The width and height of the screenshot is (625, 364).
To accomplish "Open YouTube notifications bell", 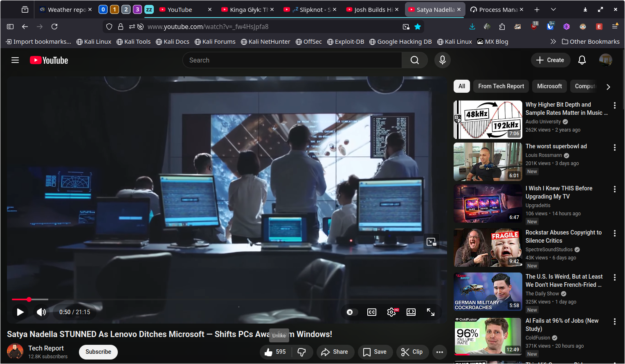I will click(582, 60).
